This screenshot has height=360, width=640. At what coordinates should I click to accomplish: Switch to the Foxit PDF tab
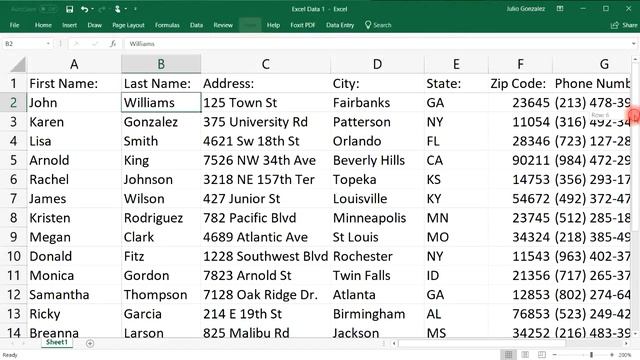pyautogui.click(x=302, y=25)
